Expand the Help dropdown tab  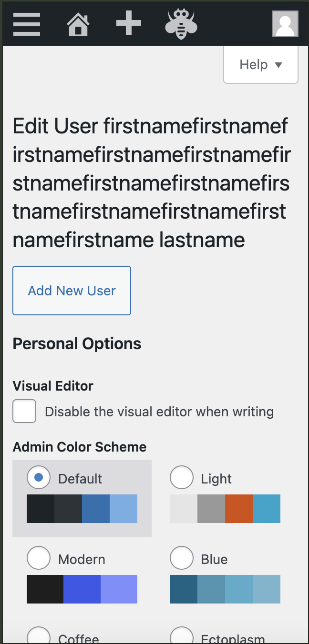tap(261, 65)
